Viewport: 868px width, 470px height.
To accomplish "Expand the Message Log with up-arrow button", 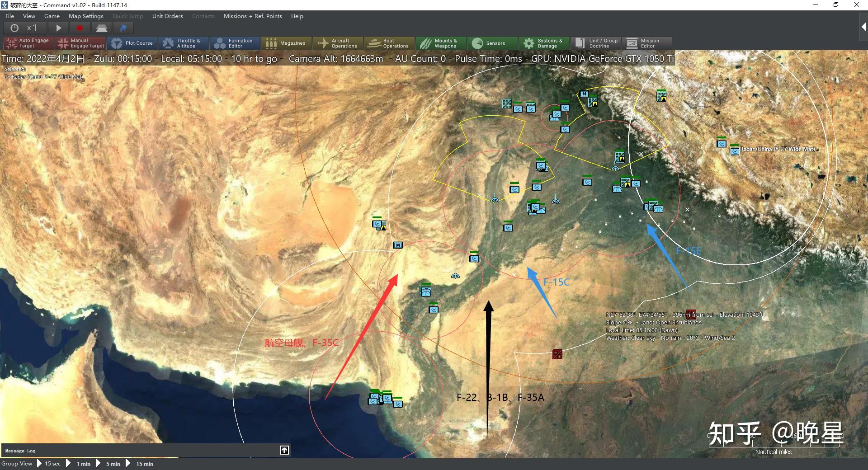I will point(284,450).
